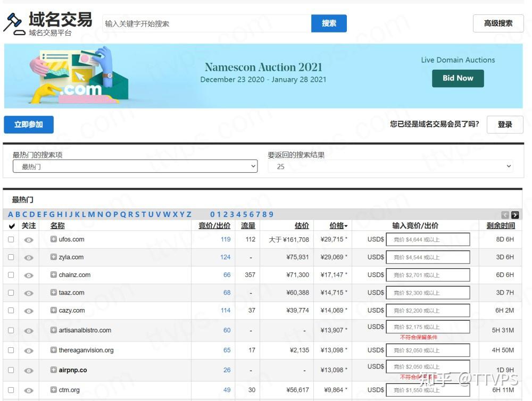Filter domains by digit 0

[x=212, y=214]
